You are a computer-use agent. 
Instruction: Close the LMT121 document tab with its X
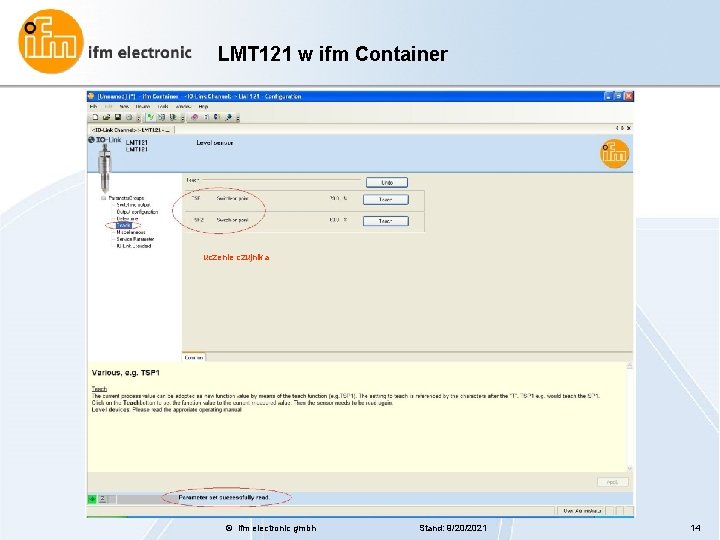(x=629, y=128)
